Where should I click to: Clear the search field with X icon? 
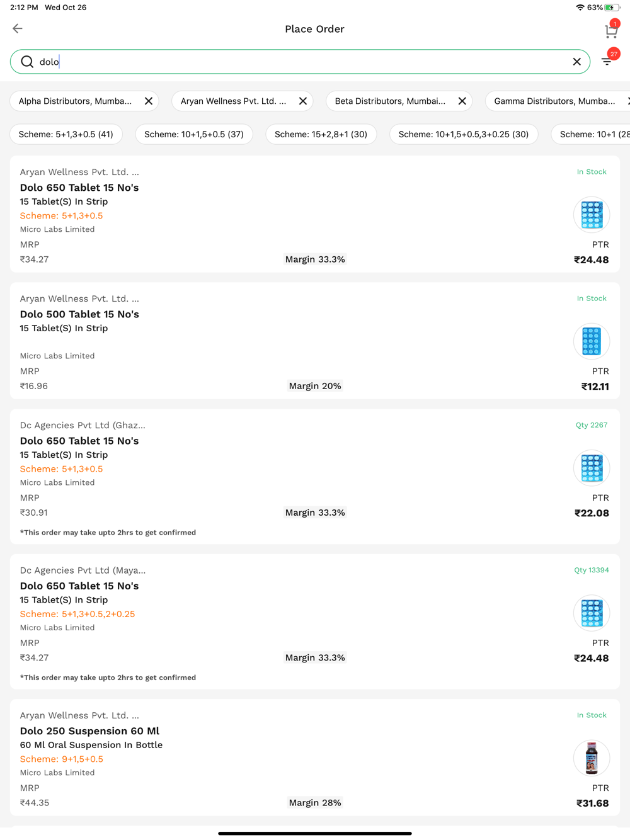point(576,62)
